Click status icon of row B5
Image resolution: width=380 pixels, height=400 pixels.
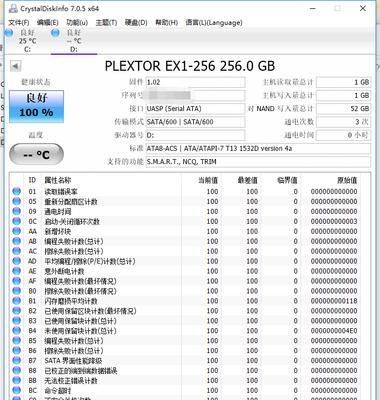pos(16,341)
